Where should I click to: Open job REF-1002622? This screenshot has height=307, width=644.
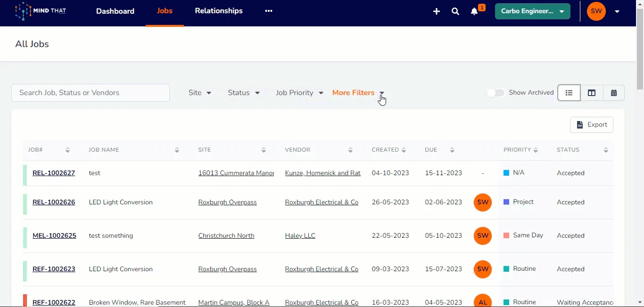(x=54, y=302)
